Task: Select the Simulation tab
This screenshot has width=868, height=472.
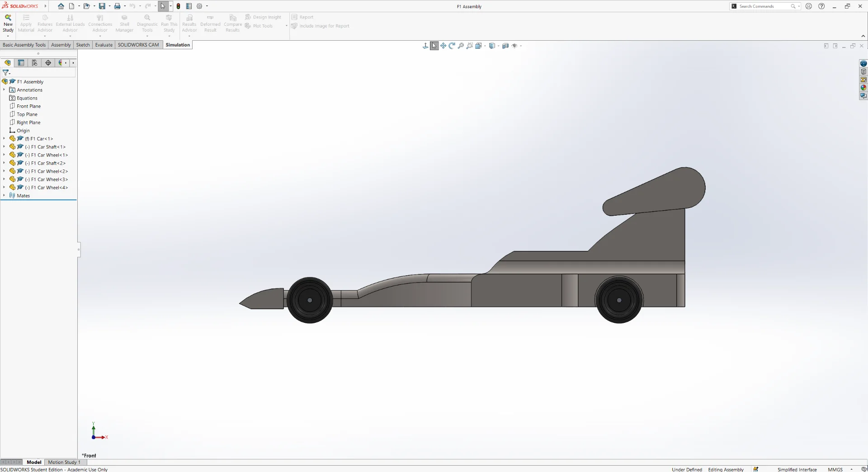Action: point(178,45)
